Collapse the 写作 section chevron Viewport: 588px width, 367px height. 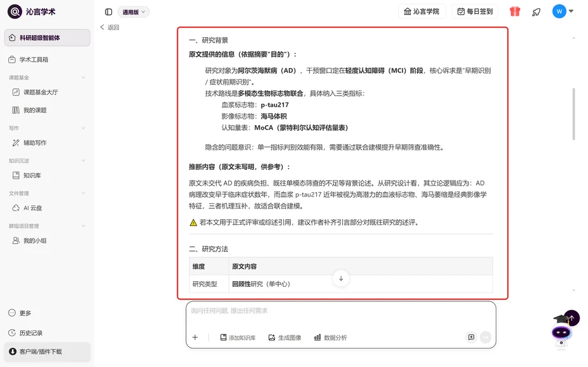point(83,128)
